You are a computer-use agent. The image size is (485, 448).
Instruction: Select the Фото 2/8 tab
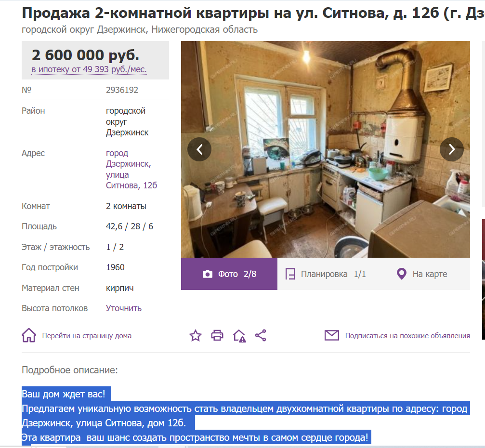tap(229, 274)
